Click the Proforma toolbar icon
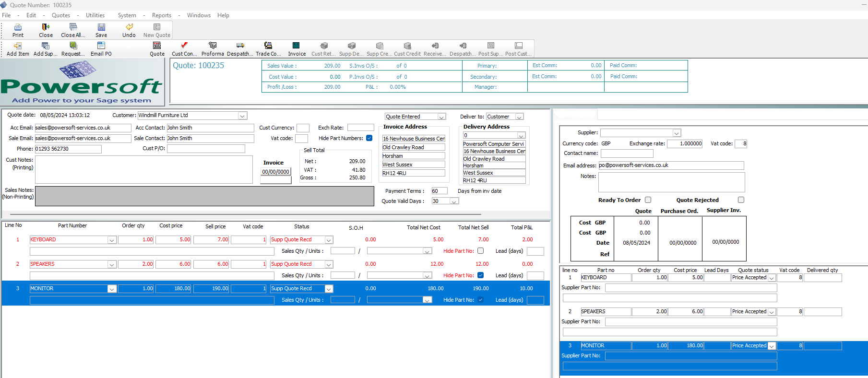The width and height of the screenshot is (868, 378). coord(213,49)
